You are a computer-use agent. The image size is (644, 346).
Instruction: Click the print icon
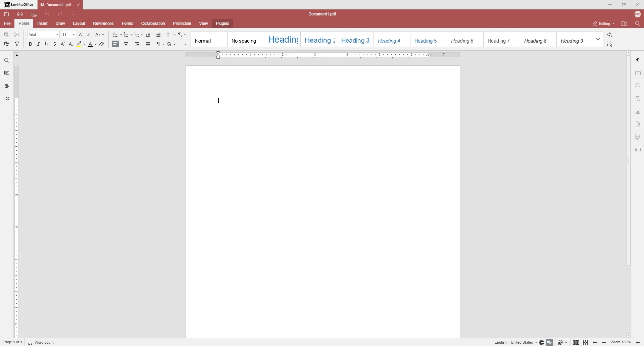pyautogui.click(x=20, y=14)
